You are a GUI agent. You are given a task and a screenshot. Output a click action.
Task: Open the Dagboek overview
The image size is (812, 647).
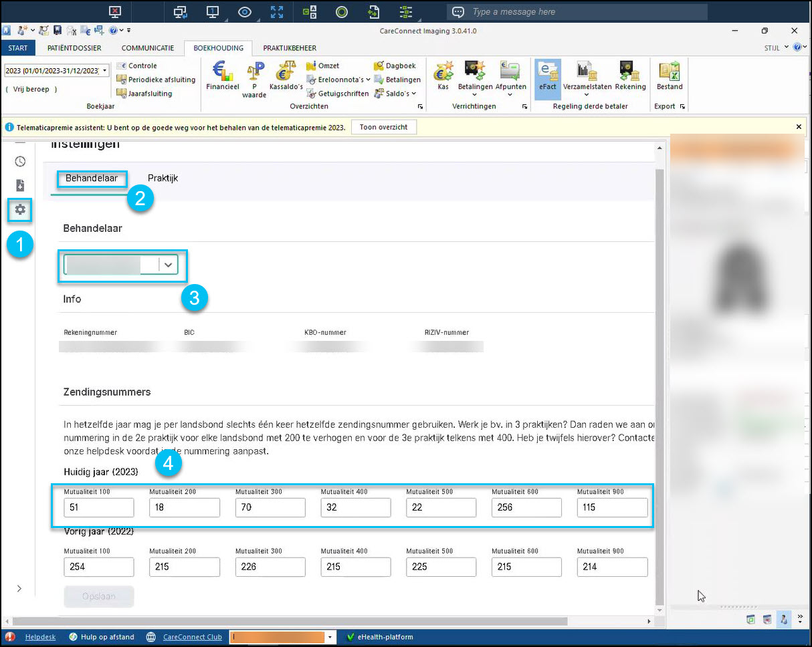click(x=395, y=66)
